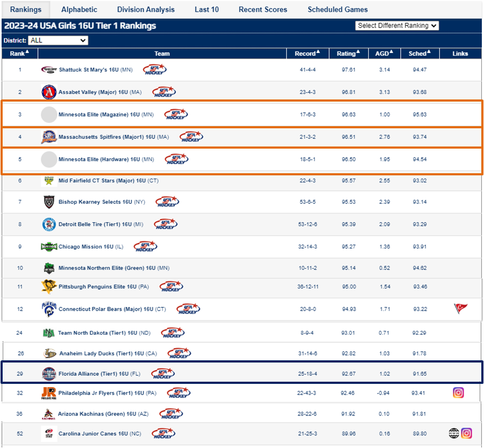Image resolution: width=484 pixels, height=448 pixels.
Task: Click Carolina Junior Canes logo
Action: pyautogui.click(x=49, y=434)
